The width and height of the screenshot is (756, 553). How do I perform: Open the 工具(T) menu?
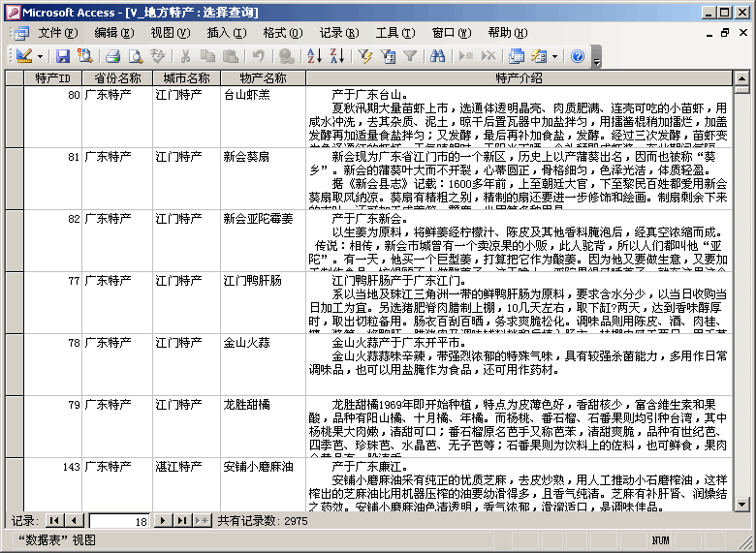395,33
